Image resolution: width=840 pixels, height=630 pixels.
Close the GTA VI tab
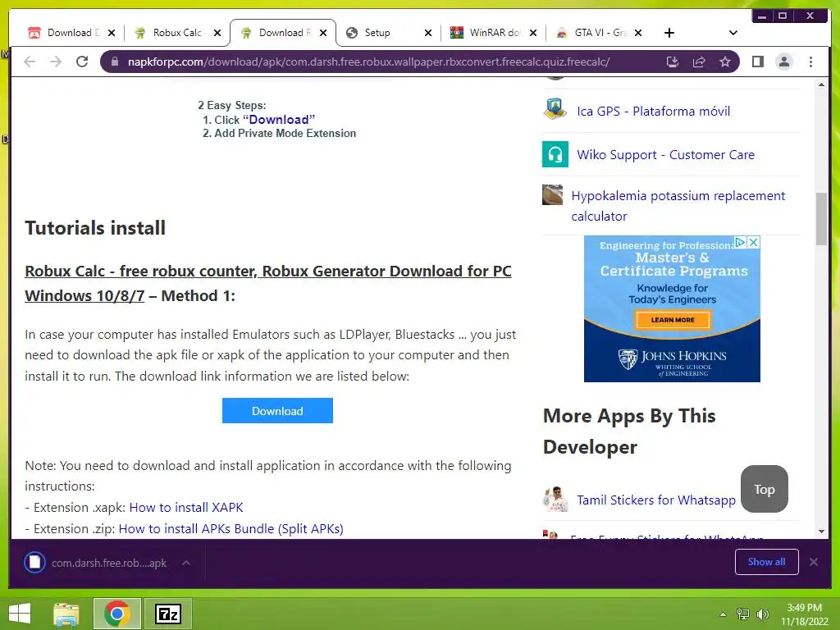(638, 33)
